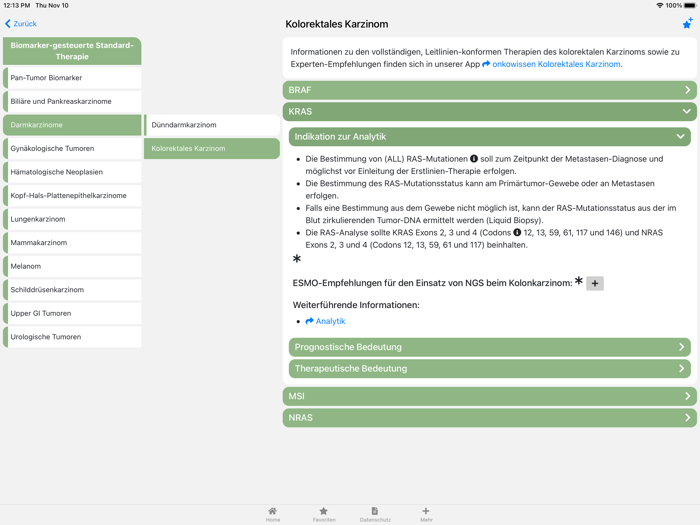Open the Datenschutz document icon
The width and height of the screenshot is (700, 525).
[374, 511]
